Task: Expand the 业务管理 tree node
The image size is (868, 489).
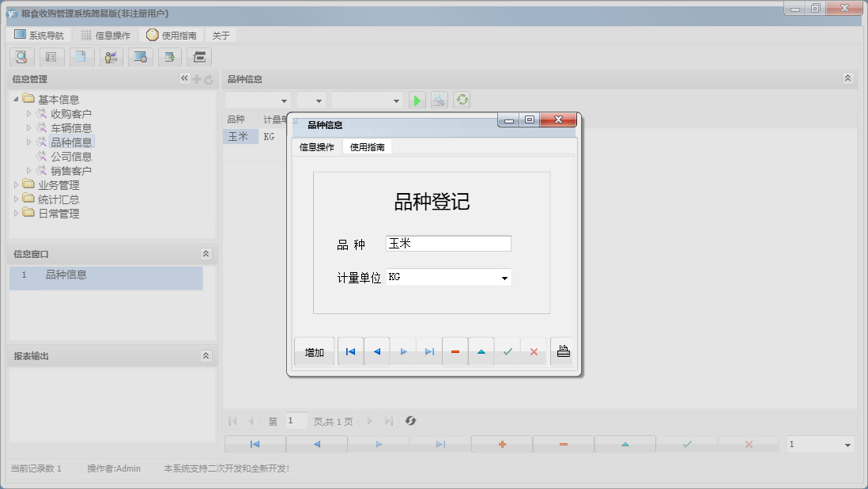Action: pos(17,184)
